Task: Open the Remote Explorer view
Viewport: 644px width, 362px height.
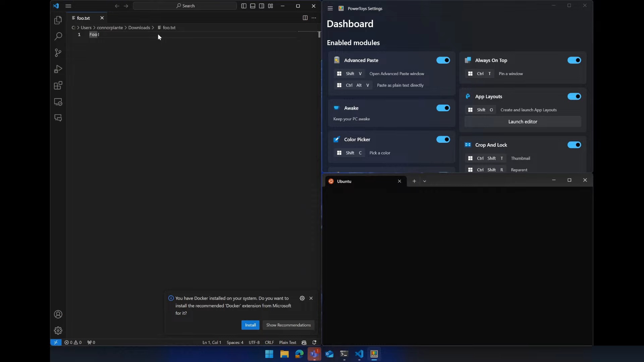Action: pos(58,102)
